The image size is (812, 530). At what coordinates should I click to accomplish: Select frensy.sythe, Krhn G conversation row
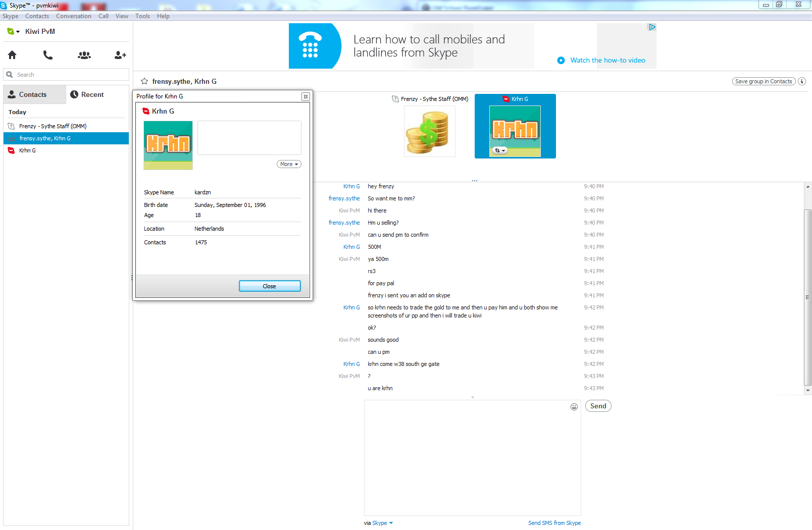pyautogui.click(x=66, y=138)
